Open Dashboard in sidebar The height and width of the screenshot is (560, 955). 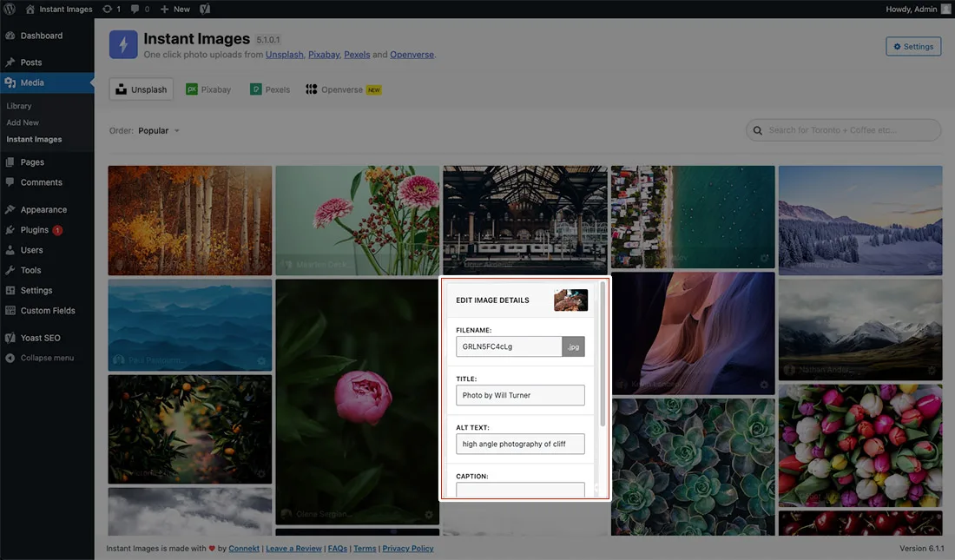pos(47,36)
